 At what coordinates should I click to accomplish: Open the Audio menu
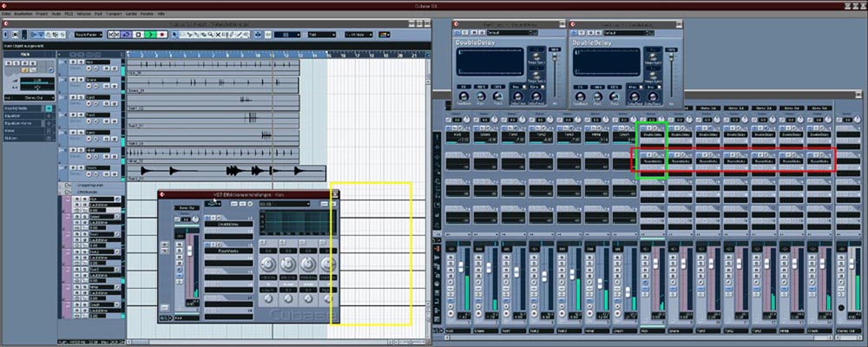coord(56,14)
